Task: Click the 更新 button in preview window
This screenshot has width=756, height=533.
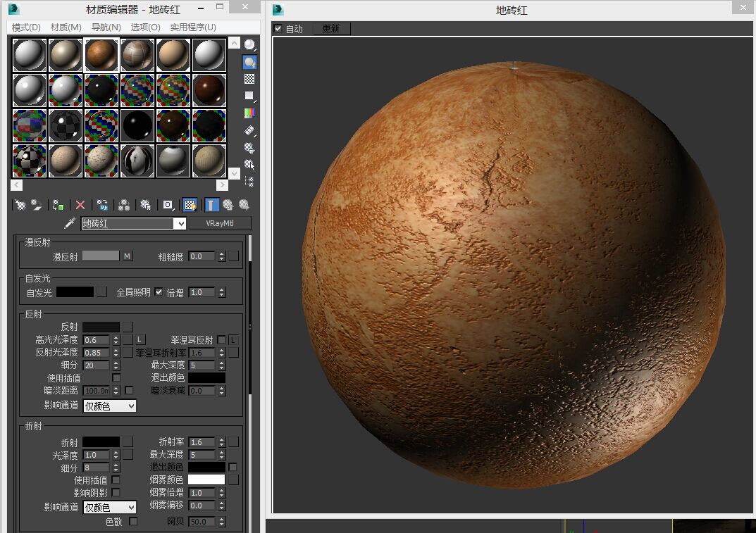Action: [331, 28]
